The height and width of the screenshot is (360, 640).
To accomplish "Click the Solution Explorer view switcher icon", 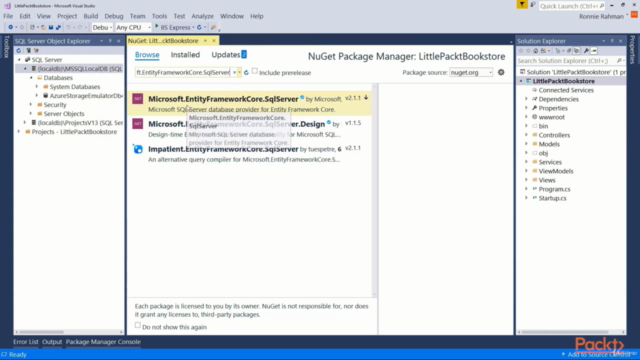I will pos(543,51).
